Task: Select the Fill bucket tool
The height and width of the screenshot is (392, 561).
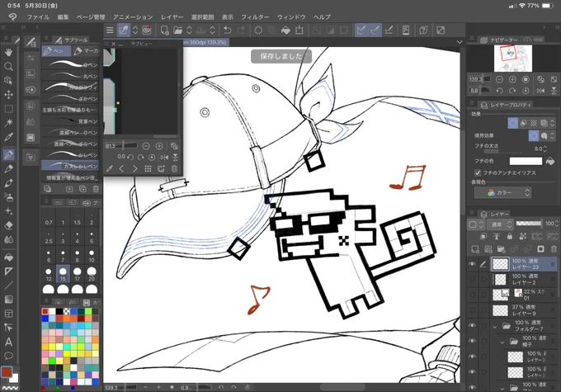Action: (8, 257)
